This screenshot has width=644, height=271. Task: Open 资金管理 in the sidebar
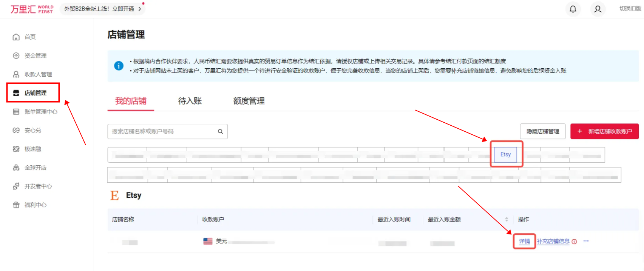[x=35, y=56]
